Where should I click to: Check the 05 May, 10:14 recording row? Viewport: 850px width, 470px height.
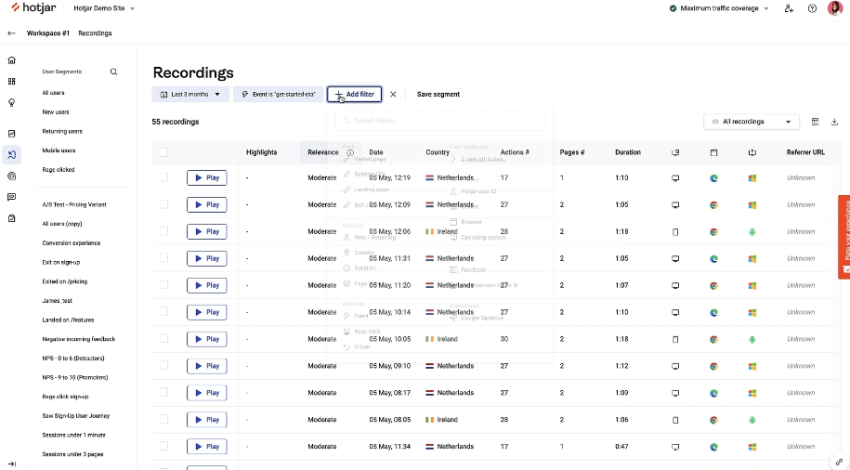pos(164,312)
